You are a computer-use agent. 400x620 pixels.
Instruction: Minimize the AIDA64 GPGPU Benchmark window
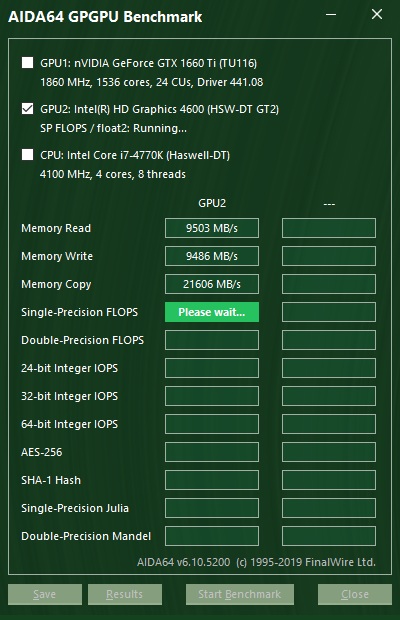tap(331, 15)
